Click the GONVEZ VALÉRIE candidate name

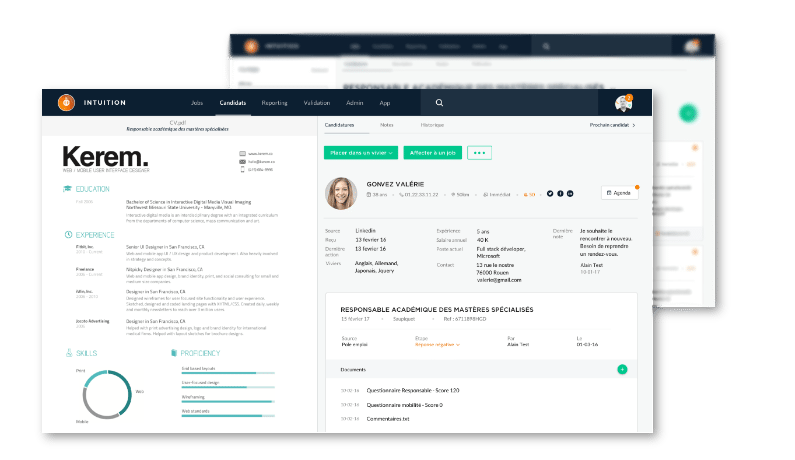tap(395, 184)
